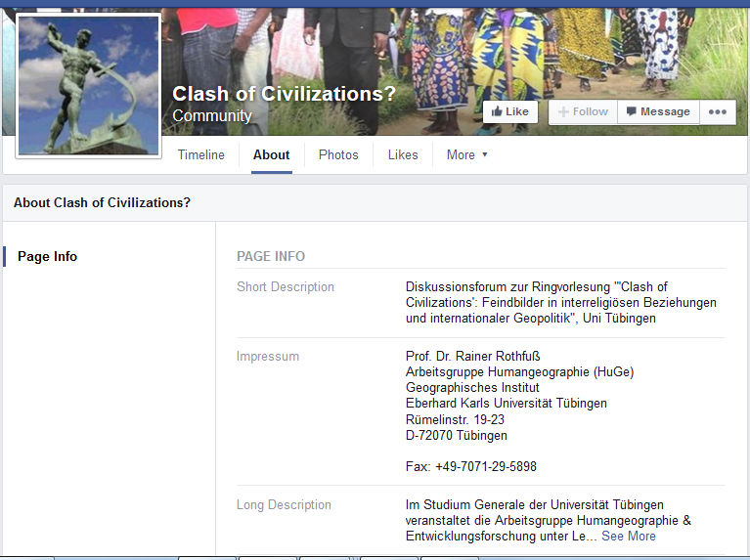
Task: Click the Short Description label
Action: [286, 287]
